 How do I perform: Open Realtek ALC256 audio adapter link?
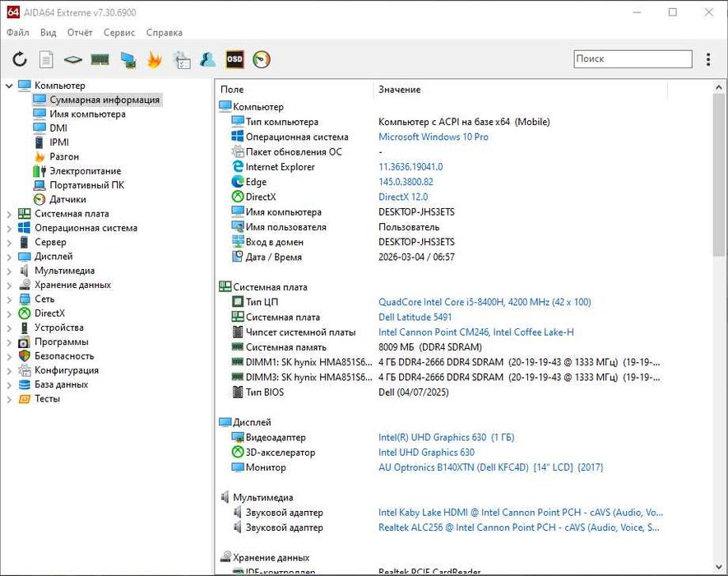(518, 527)
